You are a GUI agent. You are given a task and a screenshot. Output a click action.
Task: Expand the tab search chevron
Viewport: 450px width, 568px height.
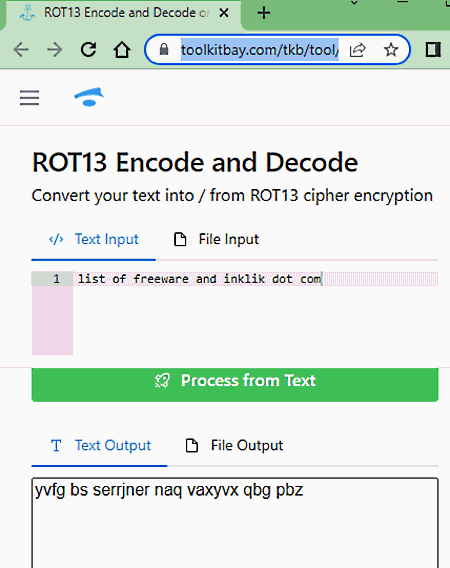(354, 3)
